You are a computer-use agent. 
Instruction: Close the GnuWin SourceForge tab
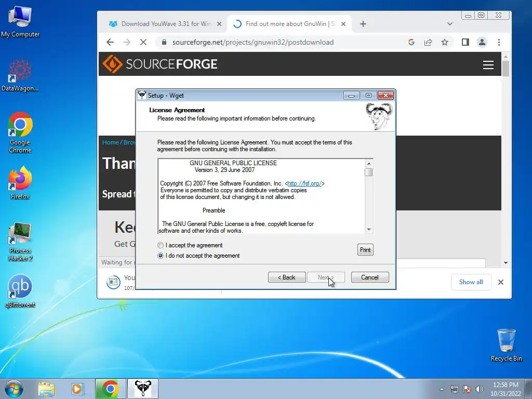343,24
